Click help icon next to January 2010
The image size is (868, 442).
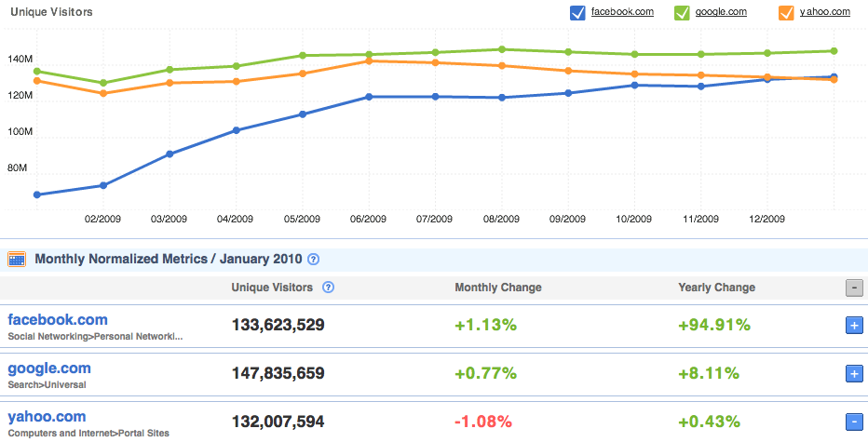tap(313, 259)
